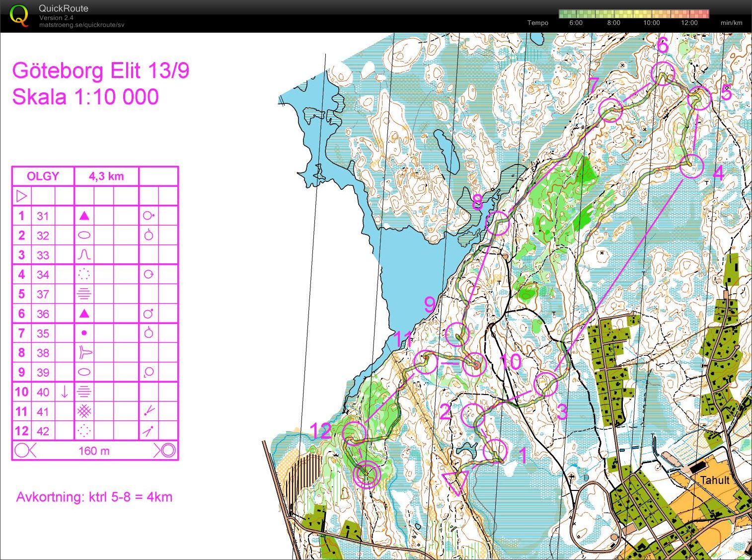Click the position symbol at row 9's right side
Image resolution: width=752 pixels, height=560 pixels.
[149, 372]
